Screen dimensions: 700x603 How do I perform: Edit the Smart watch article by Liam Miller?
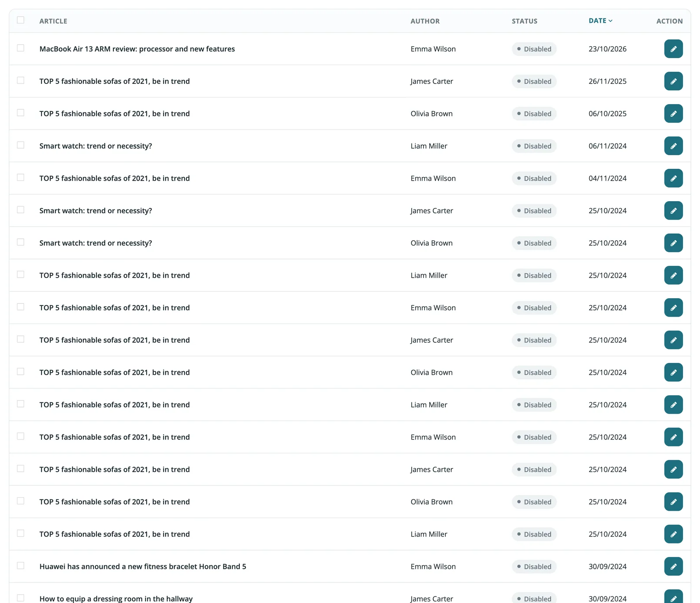coord(673,146)
